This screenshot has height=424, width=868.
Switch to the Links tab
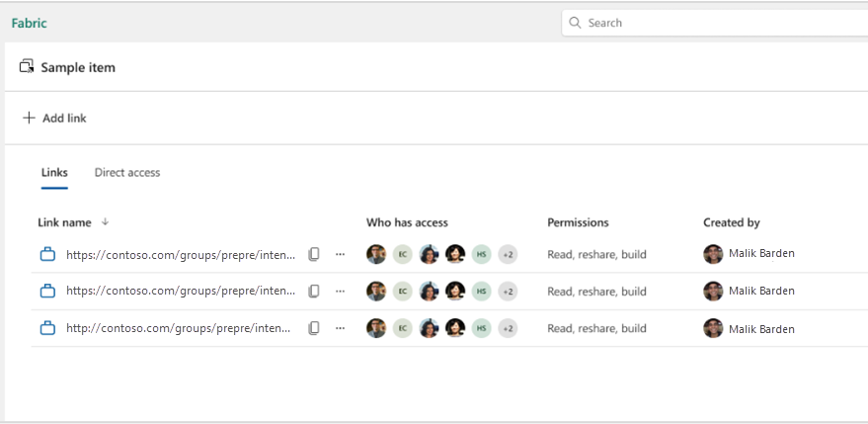(x=54, y=173)
